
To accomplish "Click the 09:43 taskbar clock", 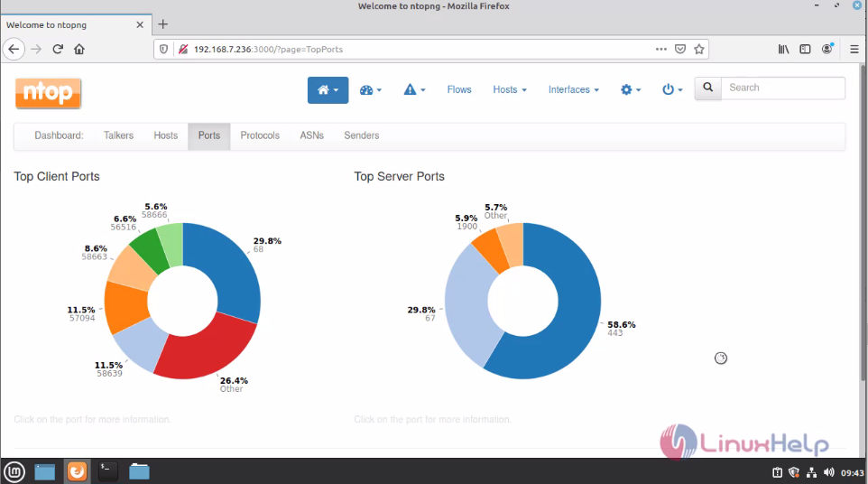I will pyautogui.click(x=852, y=473).
